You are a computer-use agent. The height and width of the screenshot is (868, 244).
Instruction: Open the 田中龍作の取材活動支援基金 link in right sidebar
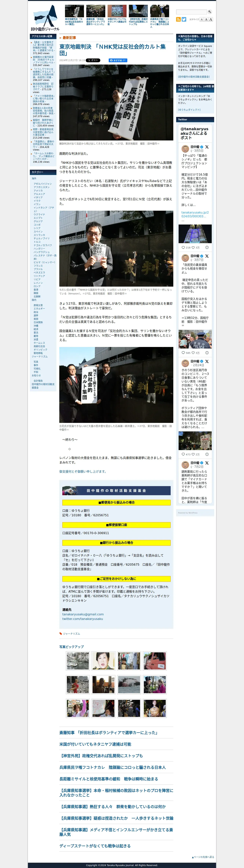point(194,77)
